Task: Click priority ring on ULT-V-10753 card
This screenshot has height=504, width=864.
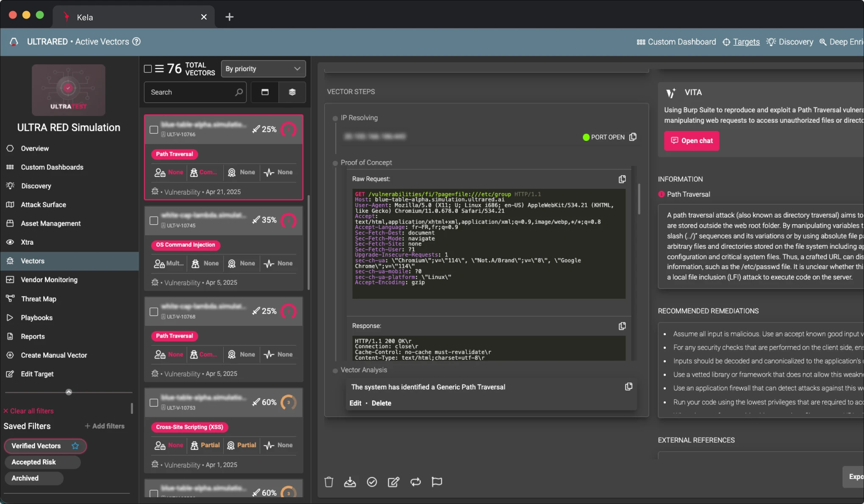Action: click(289, 402)
